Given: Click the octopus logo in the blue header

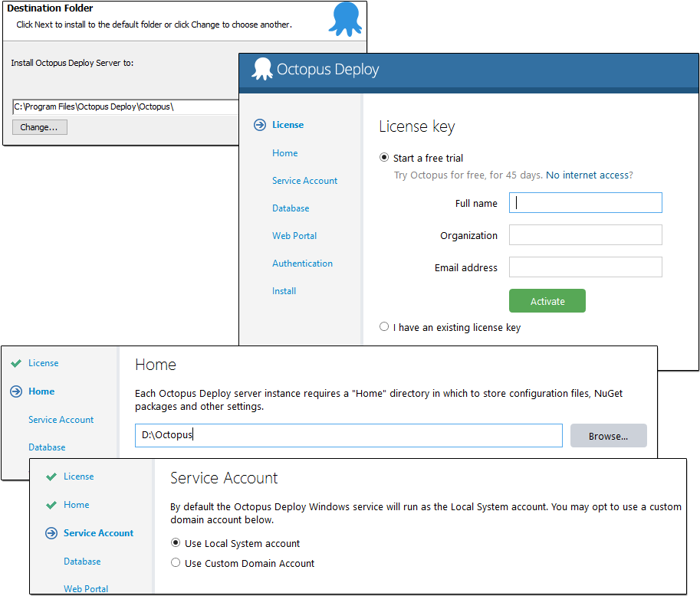Looking at the screenshot, I should pos(262,69).
